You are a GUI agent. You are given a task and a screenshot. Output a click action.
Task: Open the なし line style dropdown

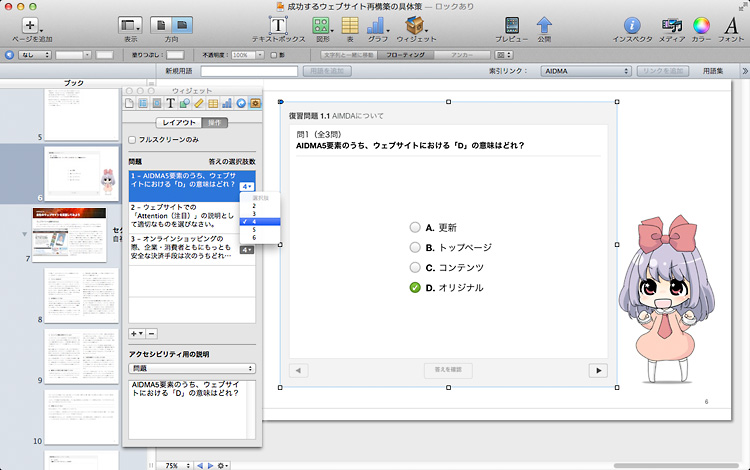coord(34,55)
